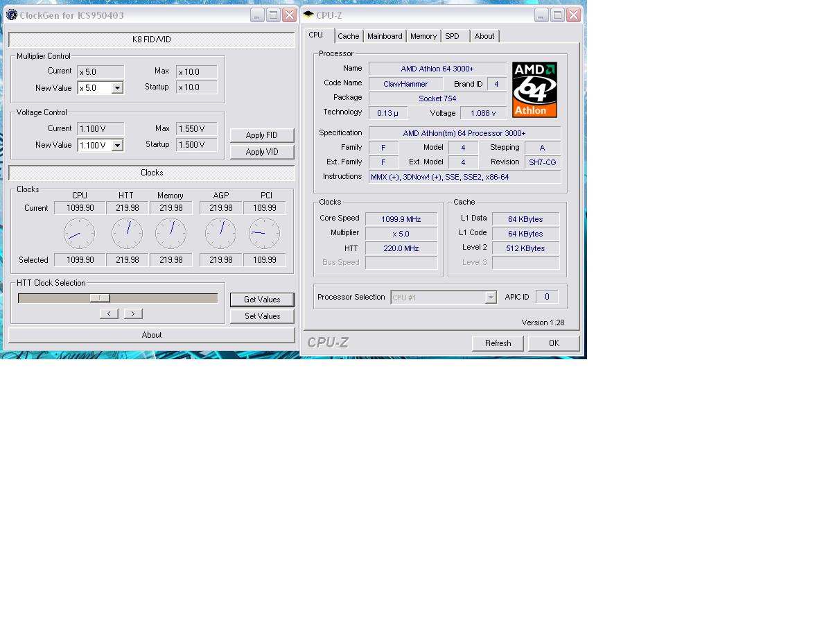Click the OK button in CPU-Z
The image size is (840, 620).
554,343
